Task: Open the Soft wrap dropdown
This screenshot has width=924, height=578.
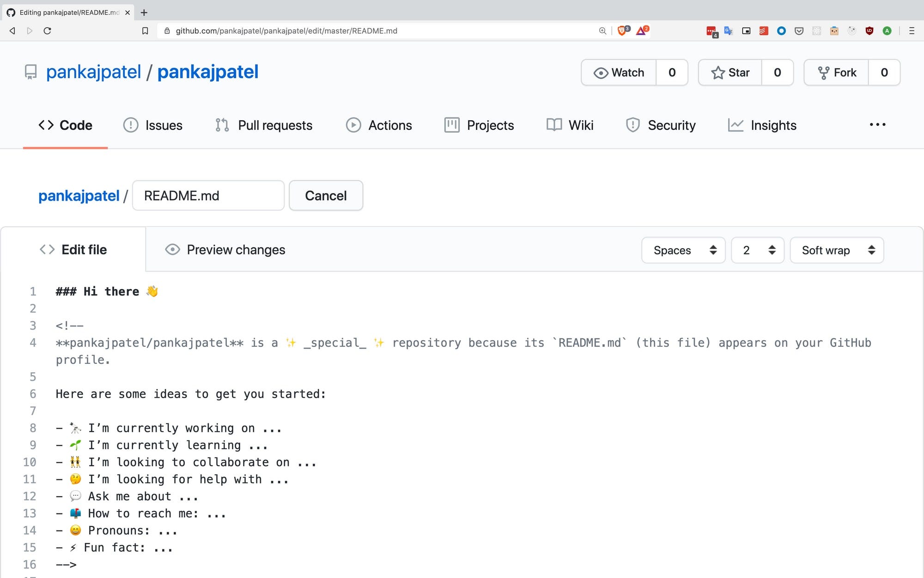Action: (x=836, y=250)
